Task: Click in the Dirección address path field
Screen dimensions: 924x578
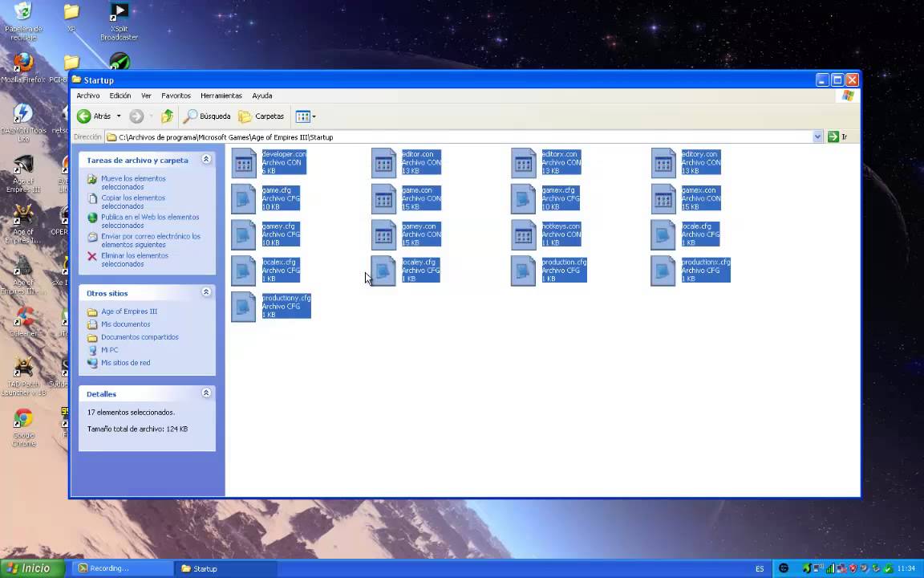Action: (x=459, y=136)
